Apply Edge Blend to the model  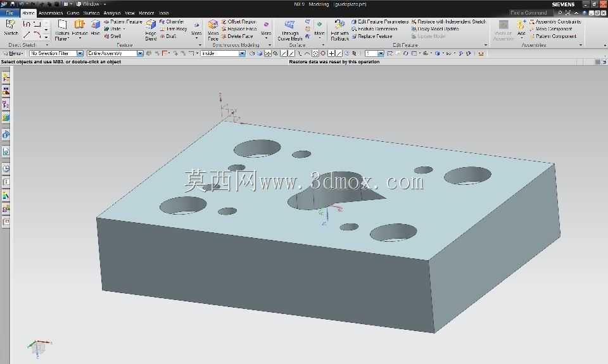tap(151, 30)
